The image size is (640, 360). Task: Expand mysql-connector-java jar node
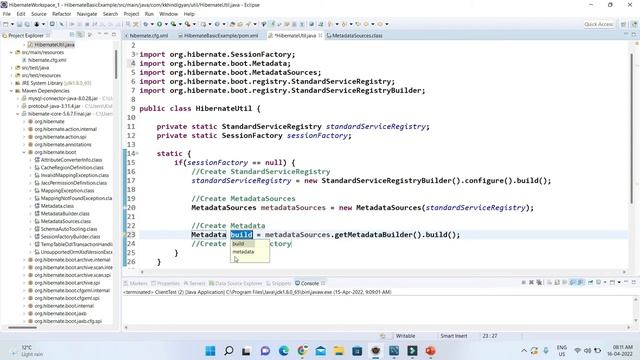(x=18, y=98)
